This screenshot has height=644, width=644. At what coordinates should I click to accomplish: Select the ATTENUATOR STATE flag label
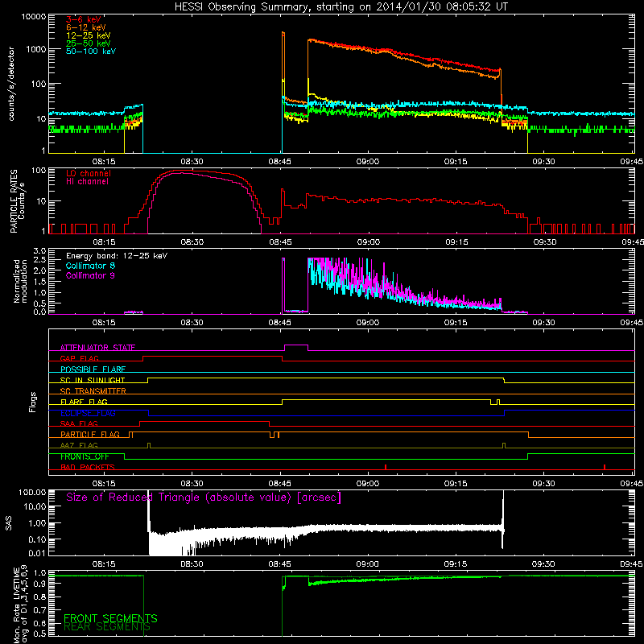[x=97, y=348]
